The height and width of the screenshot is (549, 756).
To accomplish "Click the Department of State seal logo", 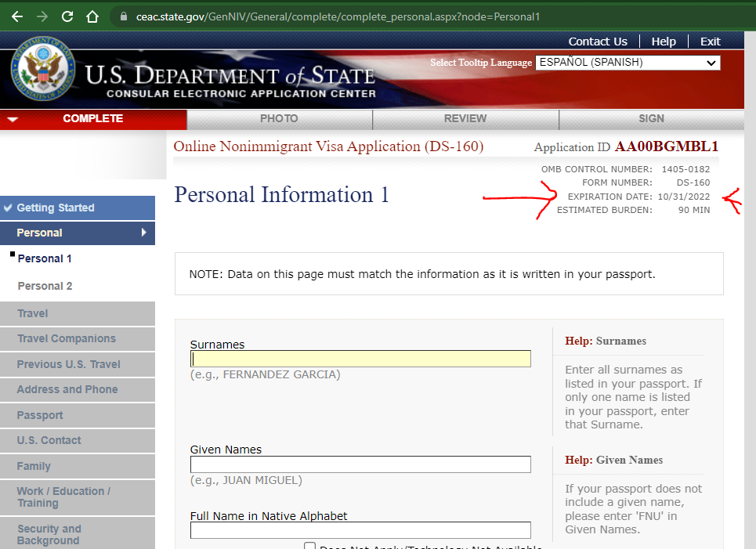I will (x=45, y=70).
